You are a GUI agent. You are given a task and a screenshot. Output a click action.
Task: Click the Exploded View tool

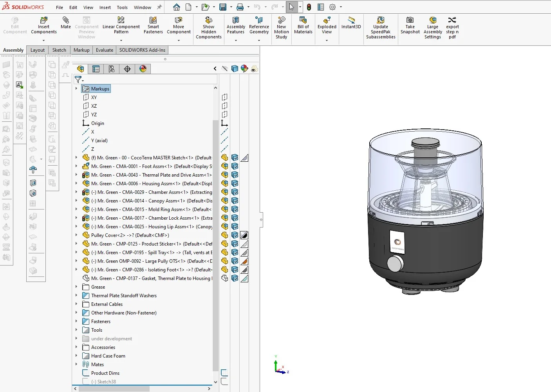tap(327, 25)
